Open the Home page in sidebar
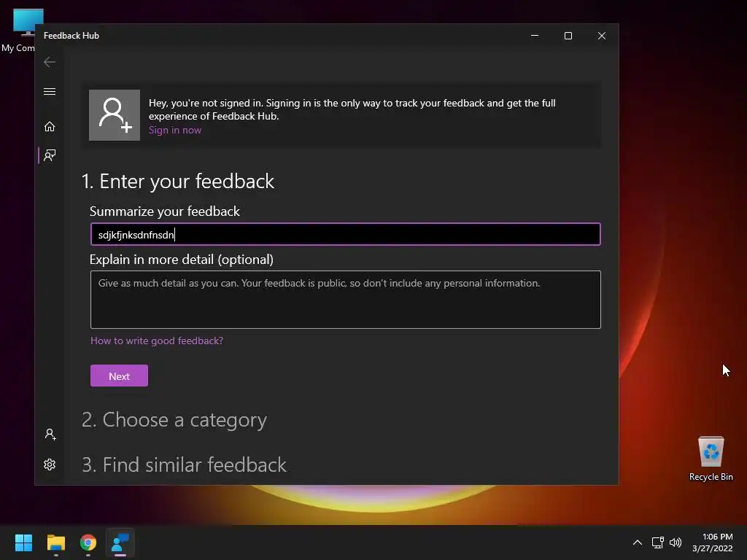Image resolution: width=747 pixels, height=560 pixels. point(50,127)
